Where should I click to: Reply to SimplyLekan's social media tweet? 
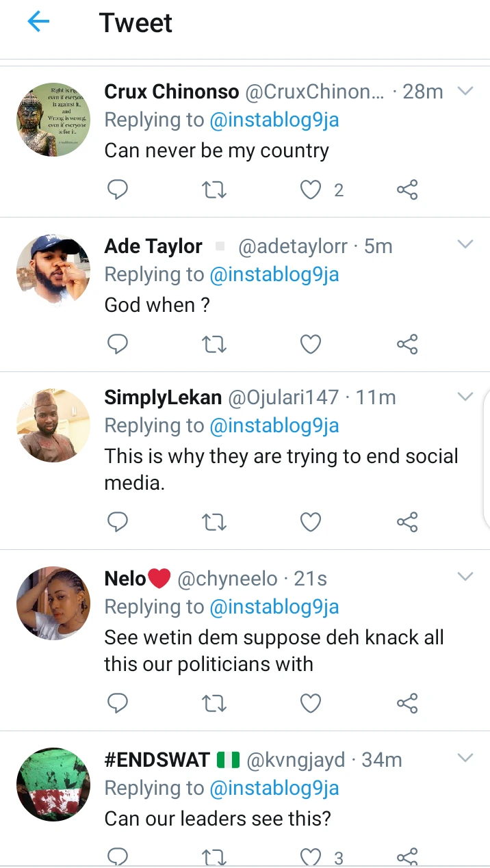click(x=118, y=523)
